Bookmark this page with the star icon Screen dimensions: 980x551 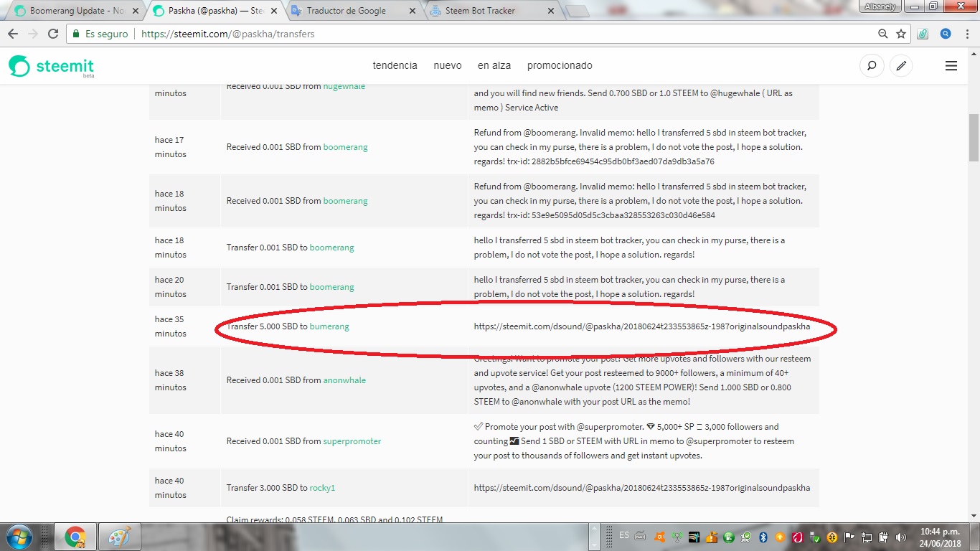(x=901, y=34)
